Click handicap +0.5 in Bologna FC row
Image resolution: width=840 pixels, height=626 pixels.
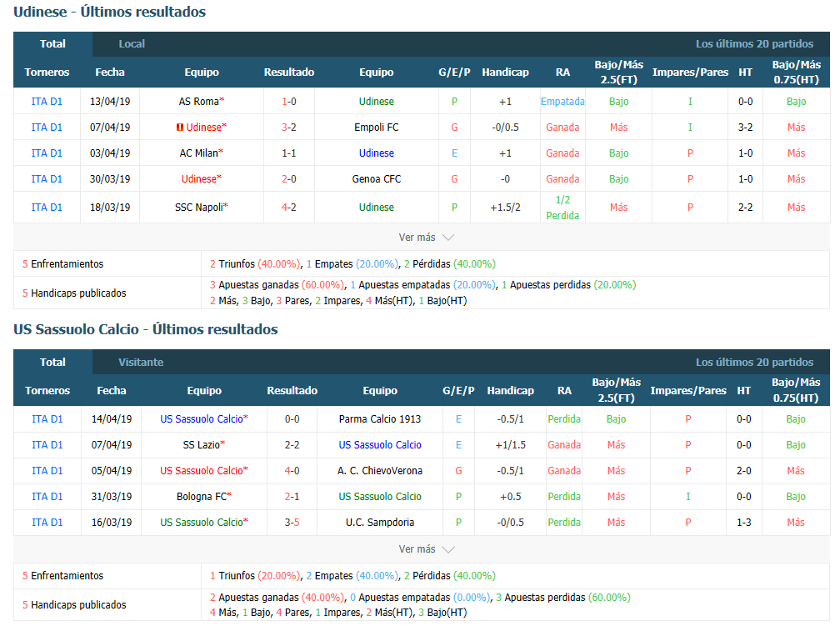[x=511, y=497]
